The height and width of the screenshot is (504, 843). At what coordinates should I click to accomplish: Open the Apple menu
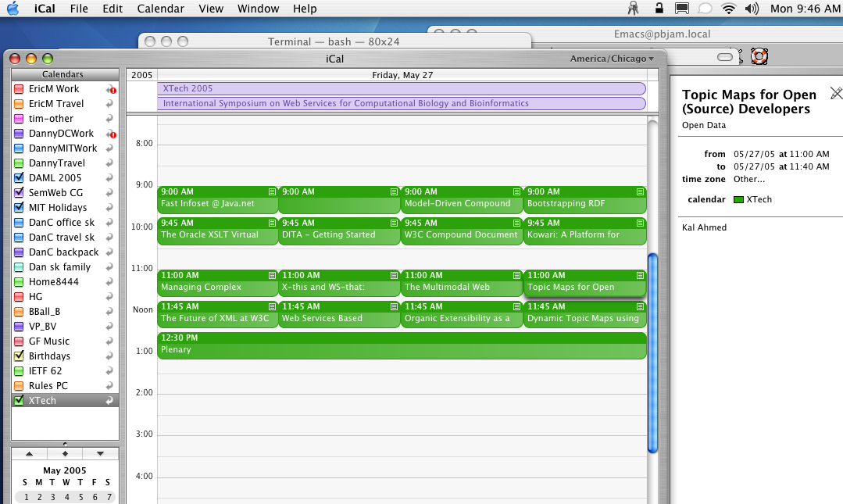13,8
